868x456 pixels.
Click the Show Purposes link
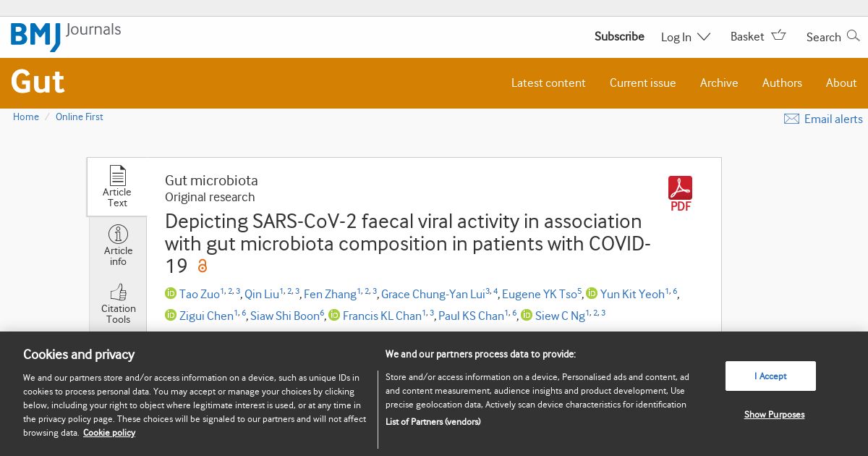click(774, 414)
